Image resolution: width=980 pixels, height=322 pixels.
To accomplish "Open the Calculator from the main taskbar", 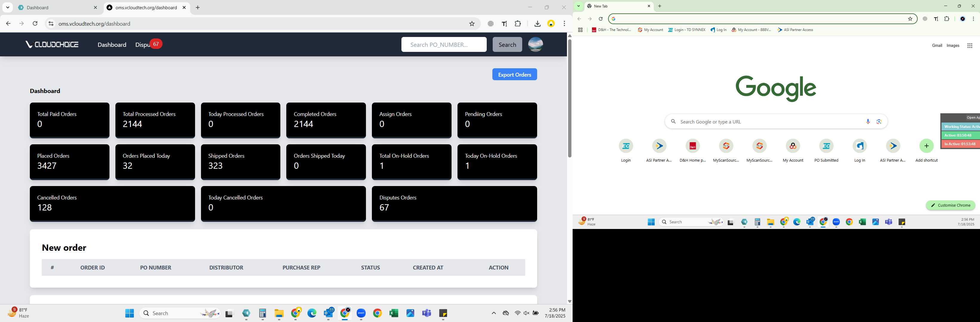I will [x=262, y=313].
